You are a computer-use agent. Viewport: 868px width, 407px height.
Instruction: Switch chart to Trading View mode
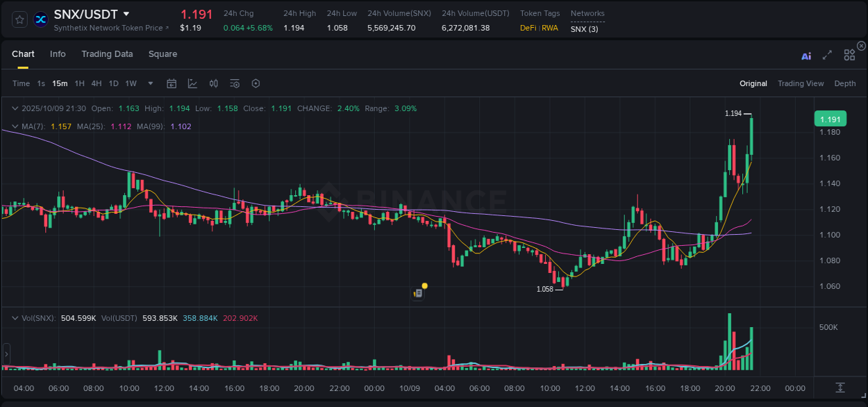801,83
